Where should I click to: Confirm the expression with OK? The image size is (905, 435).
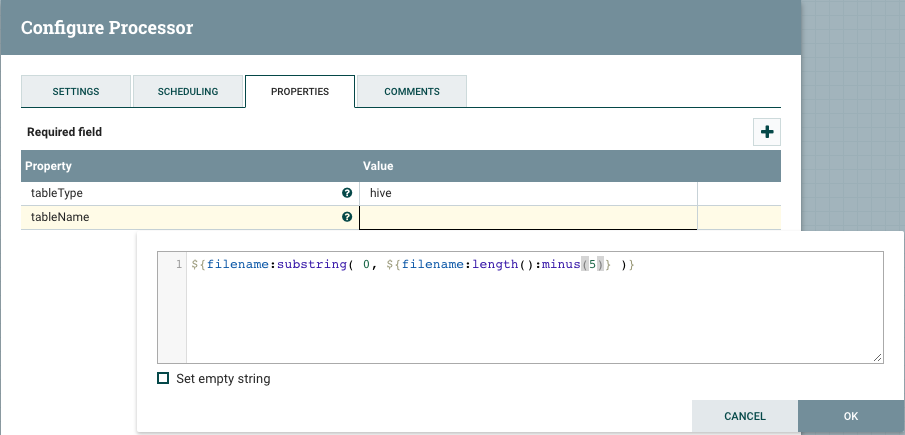coord(850,416)
